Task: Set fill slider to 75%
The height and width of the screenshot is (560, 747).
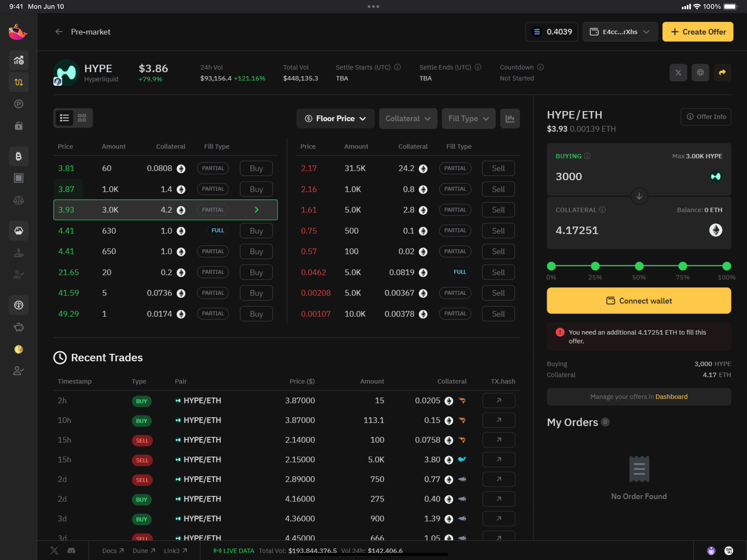Action: pyautogui.click(x=683, y=266)
